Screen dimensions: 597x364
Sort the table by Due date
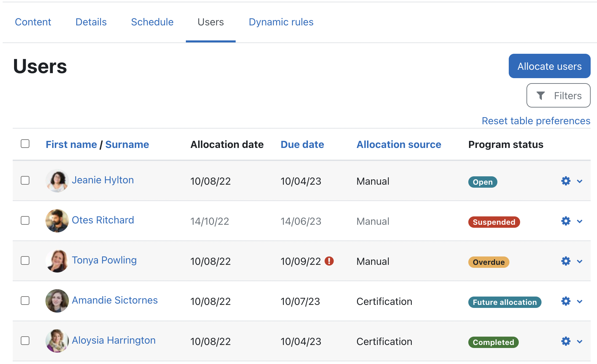click(x=302, y=145)
